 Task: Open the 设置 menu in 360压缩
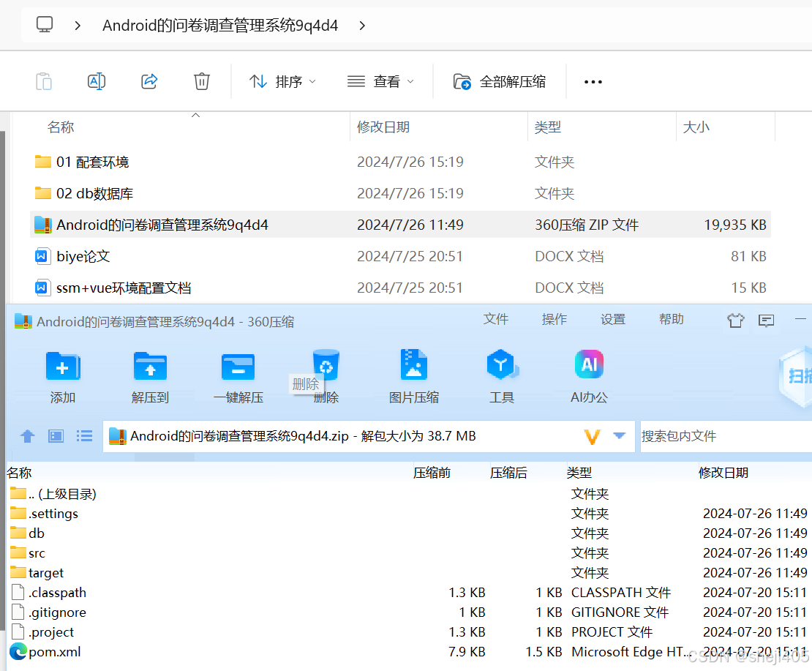tap(612, 319)
